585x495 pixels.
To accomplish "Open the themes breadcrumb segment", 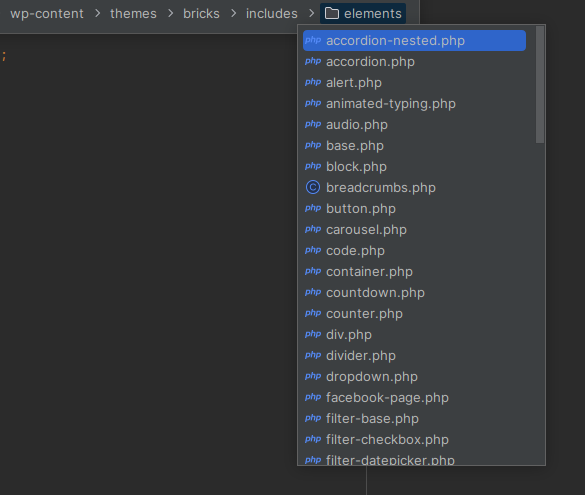I will (133, 13).
